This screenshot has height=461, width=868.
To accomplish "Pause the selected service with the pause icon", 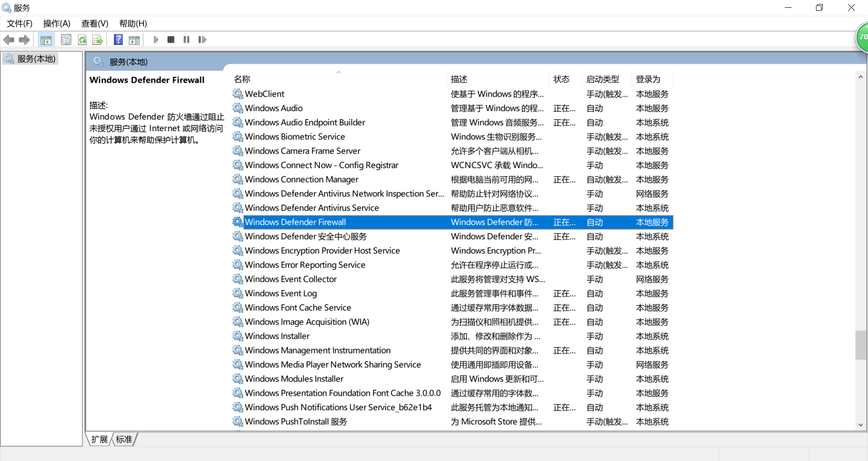I will (186, 40).
